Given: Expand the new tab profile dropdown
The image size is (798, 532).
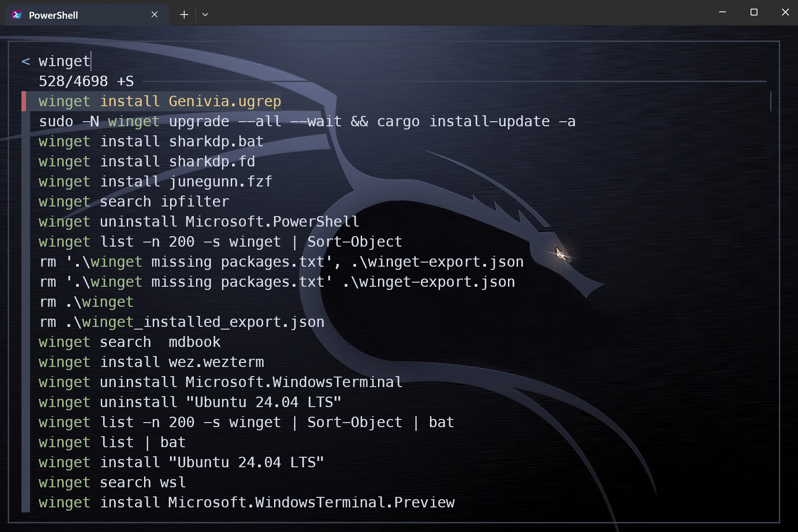Looking at the screenshot, I should pos(205,15).
